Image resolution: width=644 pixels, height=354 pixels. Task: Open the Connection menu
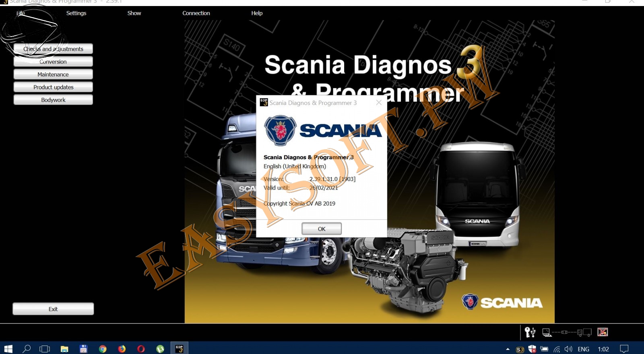tap(196, 13)
